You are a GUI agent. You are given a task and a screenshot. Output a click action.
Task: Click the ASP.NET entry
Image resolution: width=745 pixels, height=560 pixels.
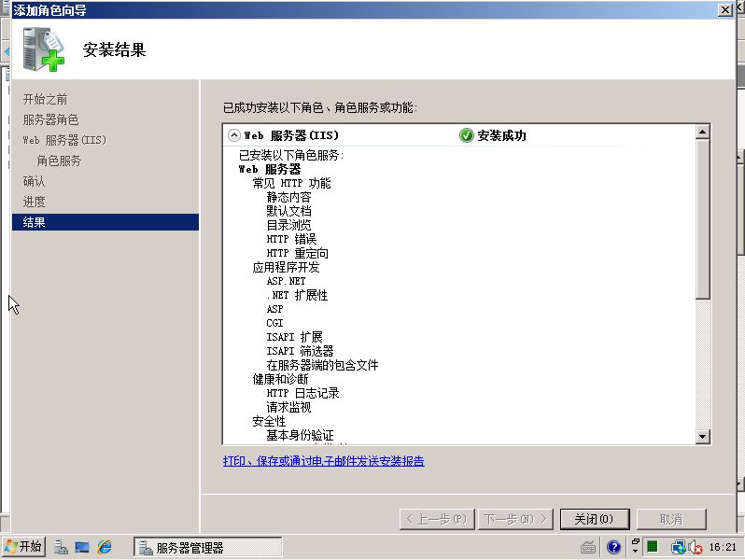286,281
